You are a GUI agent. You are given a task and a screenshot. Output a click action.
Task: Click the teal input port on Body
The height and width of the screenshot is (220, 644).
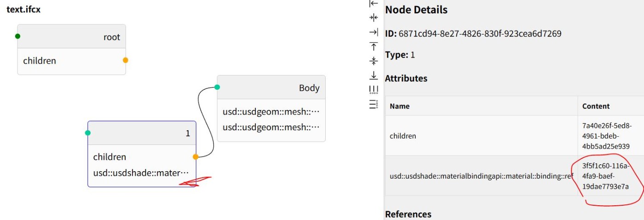pyautogui.click(x=217, y=87)
